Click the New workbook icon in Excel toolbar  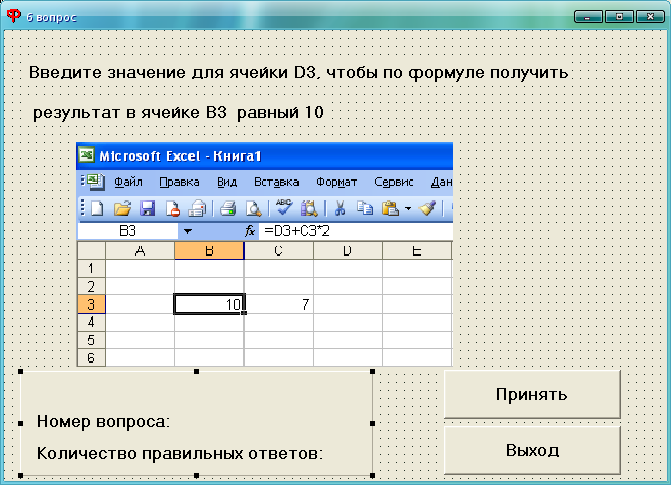[x=97, y=208]
